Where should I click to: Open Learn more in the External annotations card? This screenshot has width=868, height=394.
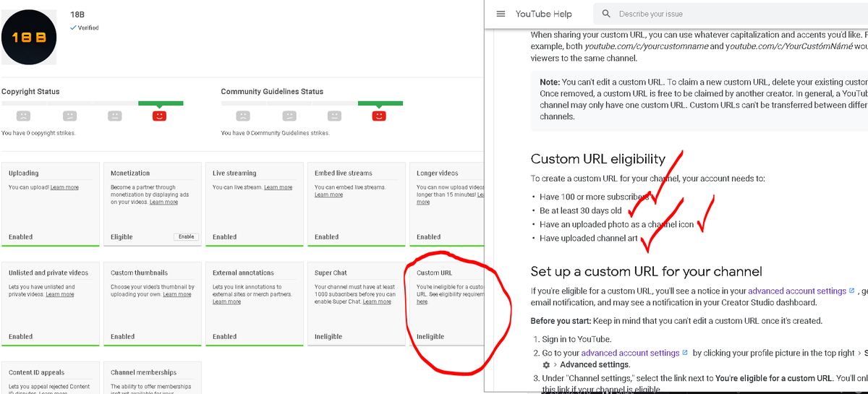[226, 301]
